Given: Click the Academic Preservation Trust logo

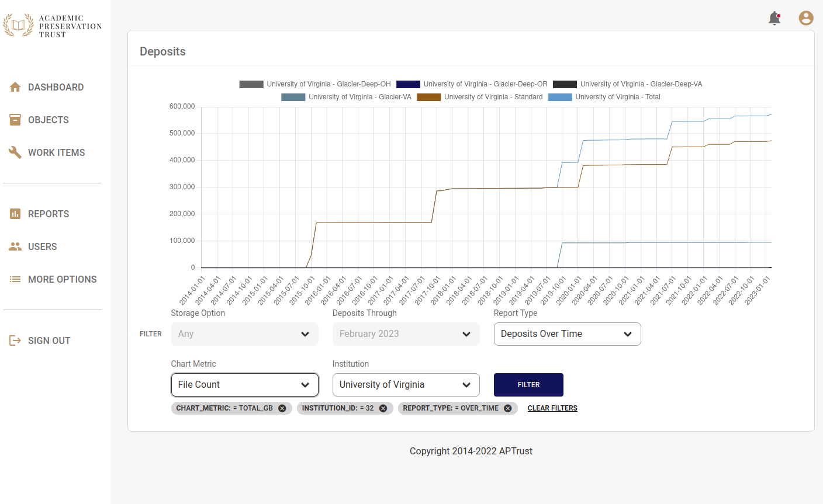Looking at the screenshot, I should [x=53, y=26].
